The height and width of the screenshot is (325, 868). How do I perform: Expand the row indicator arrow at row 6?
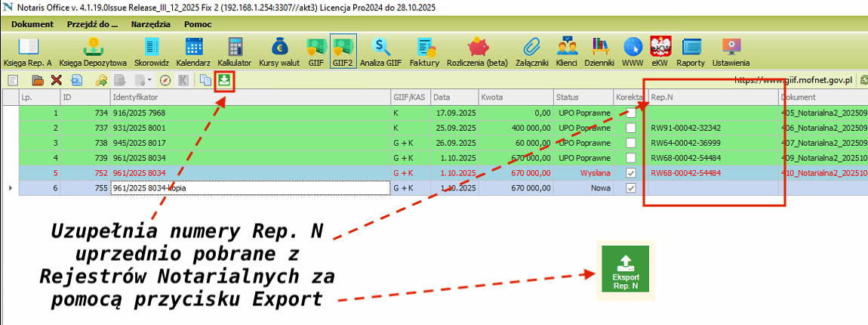tap(9, 187)
